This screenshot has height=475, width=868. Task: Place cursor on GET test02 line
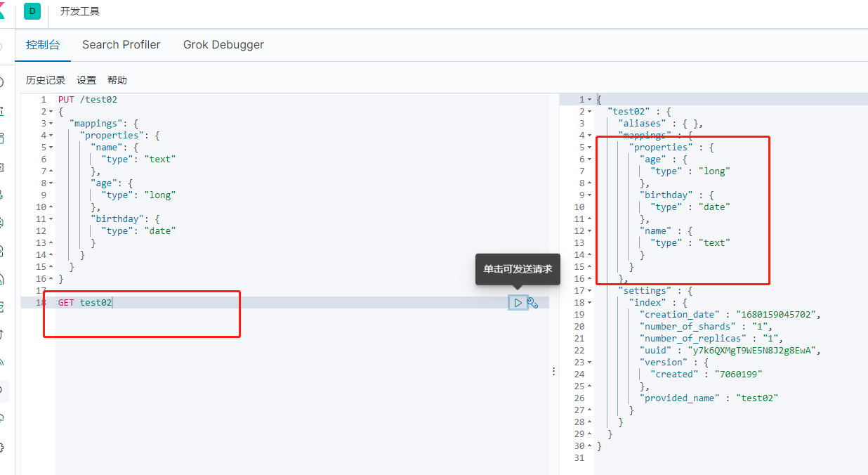point(85,303)
